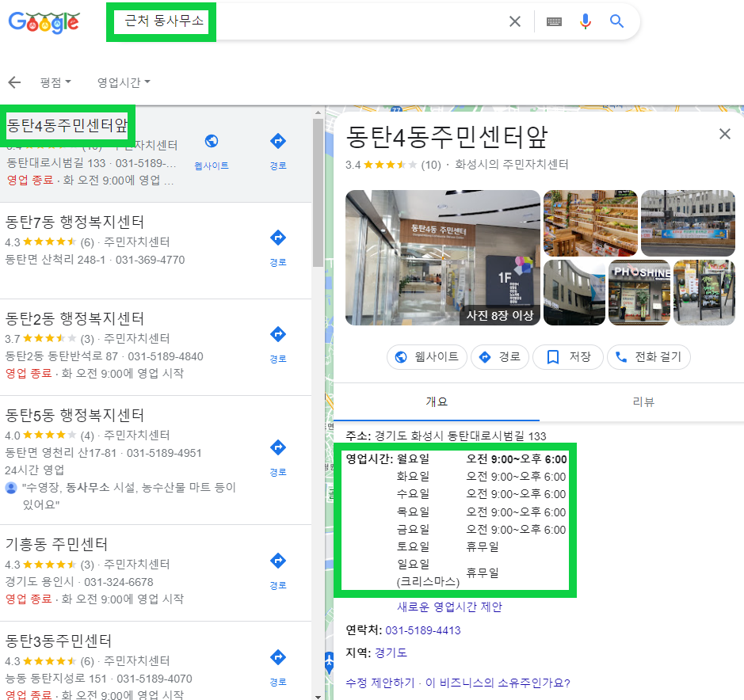Click the 웹사이트 globe icon for 동탄4동주민센터앞
The width and height of the screenshot is (744, 700).
[211, 140]
